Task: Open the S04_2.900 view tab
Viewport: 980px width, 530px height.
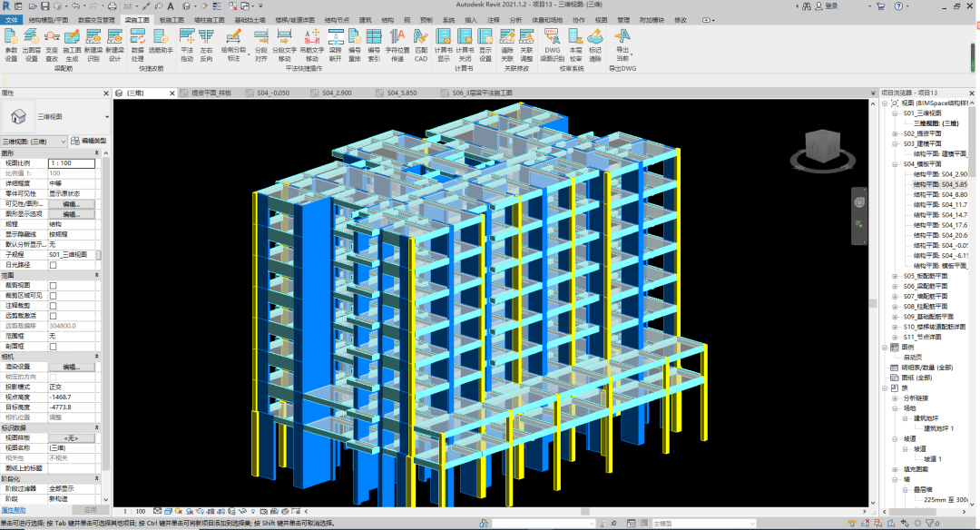Action: click(330, 93)
